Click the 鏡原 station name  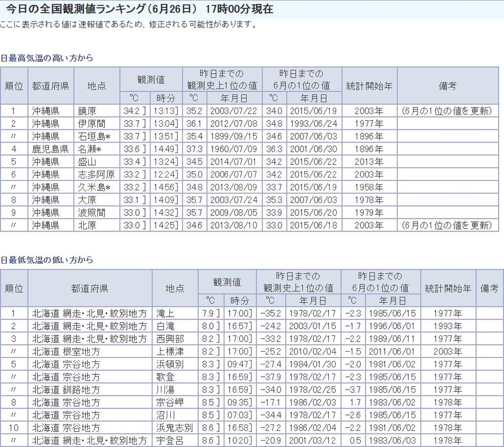[88, 111]
